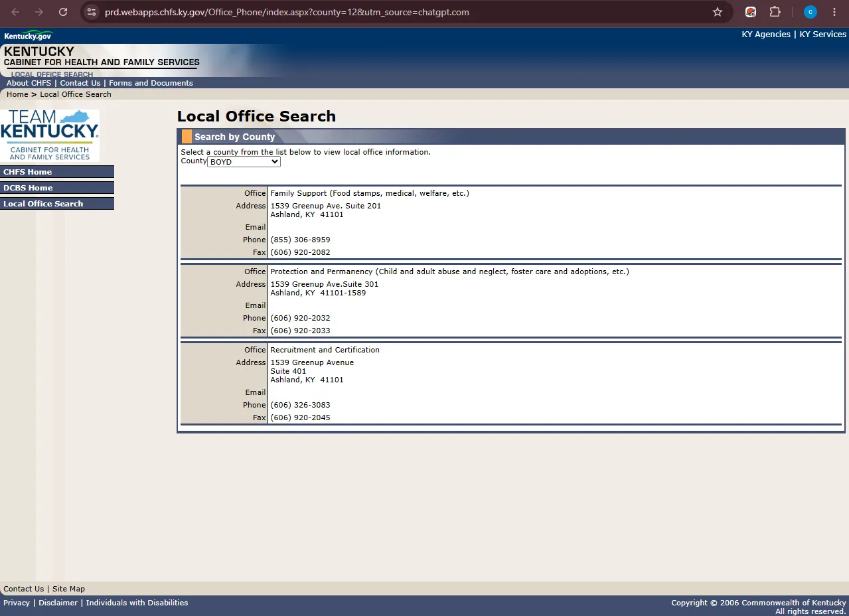Click the select-a-county instruction text
Viewport: 849px width, 616px height.
coord(305,152)
